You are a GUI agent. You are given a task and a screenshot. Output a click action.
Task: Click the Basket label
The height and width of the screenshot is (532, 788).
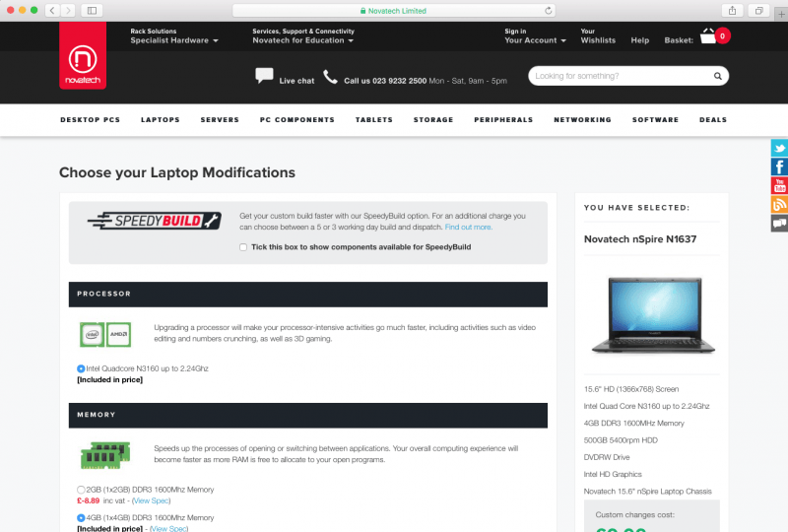point(679,40)
